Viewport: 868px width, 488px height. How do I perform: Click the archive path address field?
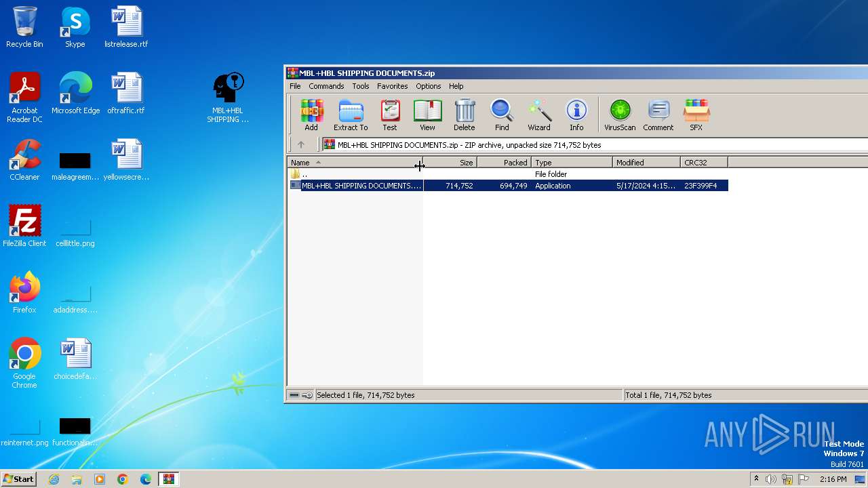click(x=595, y=144)
